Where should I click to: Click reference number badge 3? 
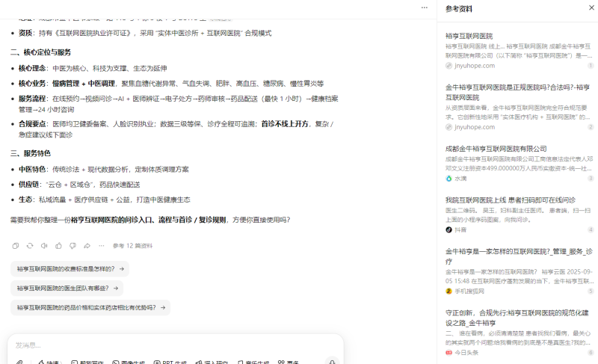pos(591,179)
